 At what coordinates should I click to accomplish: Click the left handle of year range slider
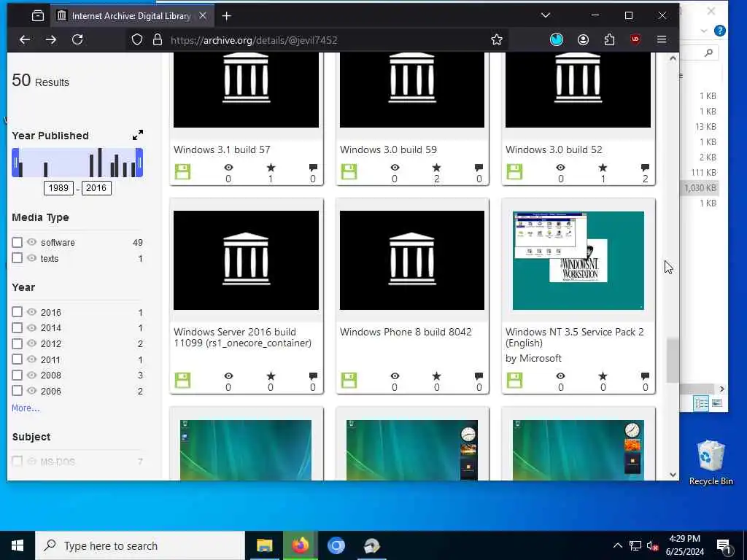pyautogui.click(x=15, y=163)
